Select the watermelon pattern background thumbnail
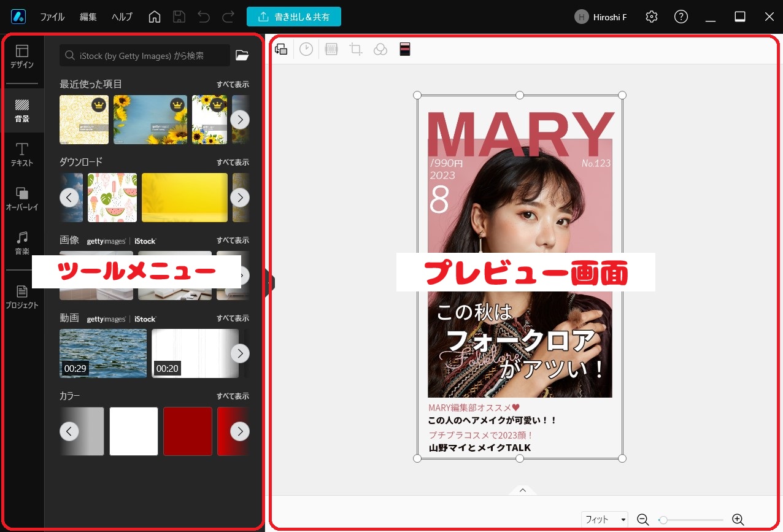Image resolution: width=783 pixels, height=532 pixels. pyautogui.click(x=112, y=198)
